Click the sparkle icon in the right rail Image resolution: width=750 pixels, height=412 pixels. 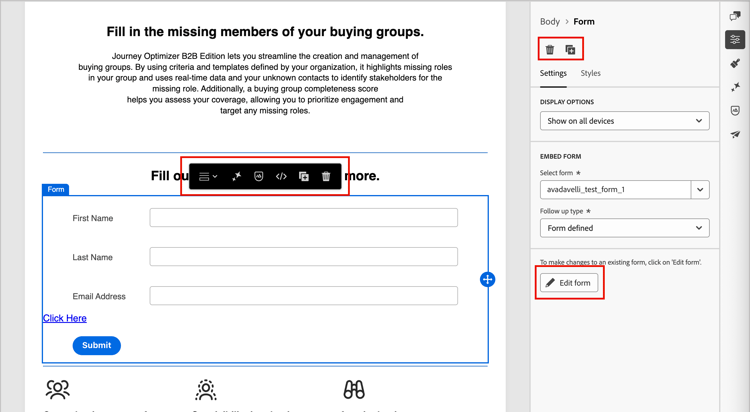(735, 87)
